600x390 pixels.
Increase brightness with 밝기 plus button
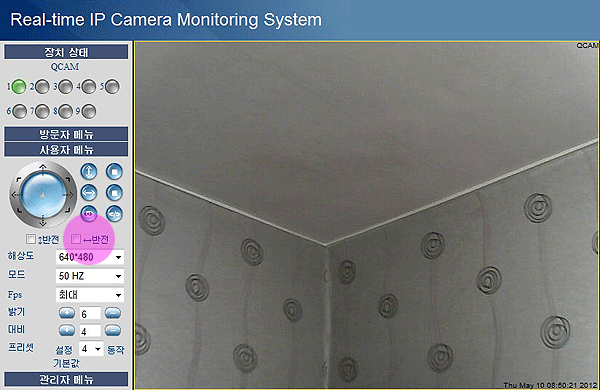(67, 313)
